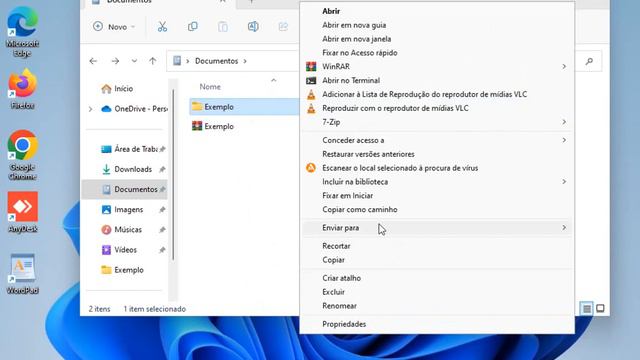The width and height of the screenshot is (640, 360).
Task: Expand the OneDrive tree node
Action: click(90, 109)
